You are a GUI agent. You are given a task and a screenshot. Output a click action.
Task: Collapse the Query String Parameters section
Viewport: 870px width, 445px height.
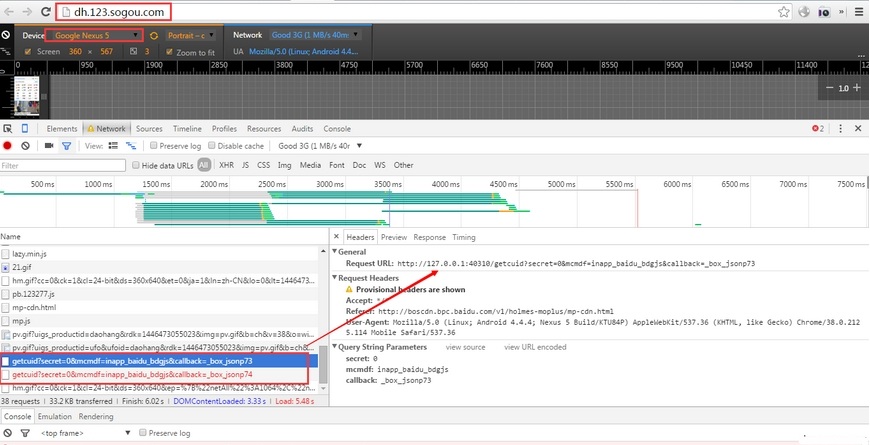(x=335, y=347)
